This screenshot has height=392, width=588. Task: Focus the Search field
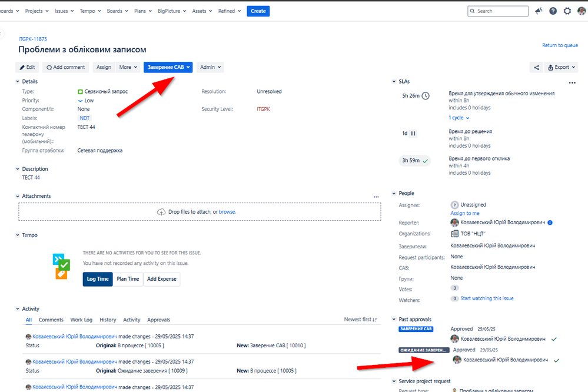[x=497, y=11]
